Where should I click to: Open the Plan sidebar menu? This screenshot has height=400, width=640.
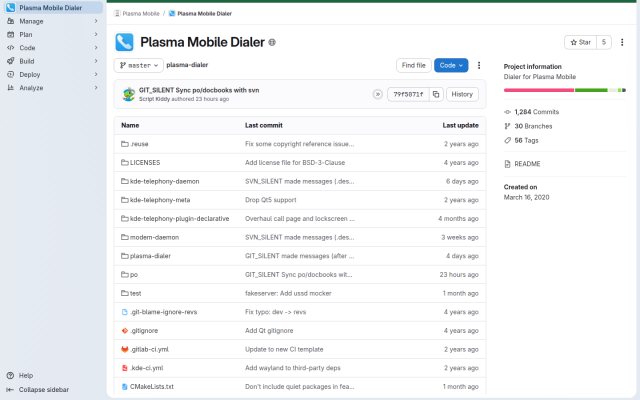coord(53,35)
